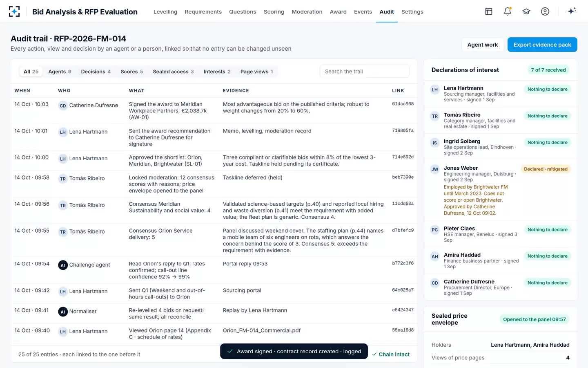The height and width of the screenshot is (368, 588).
Task: Click the TR avatar in Declarations of interest
Action: pyautogui.click(x=435, y=116)
